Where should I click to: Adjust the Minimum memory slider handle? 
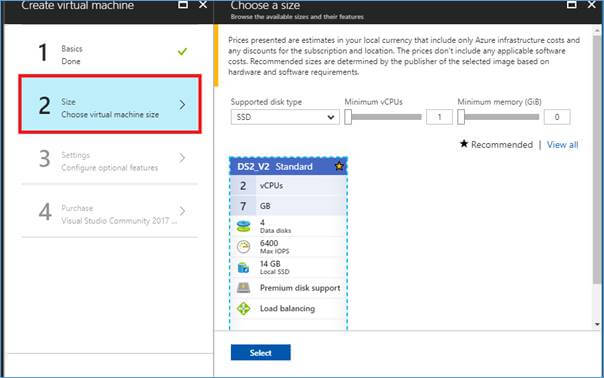pos(461,117)
